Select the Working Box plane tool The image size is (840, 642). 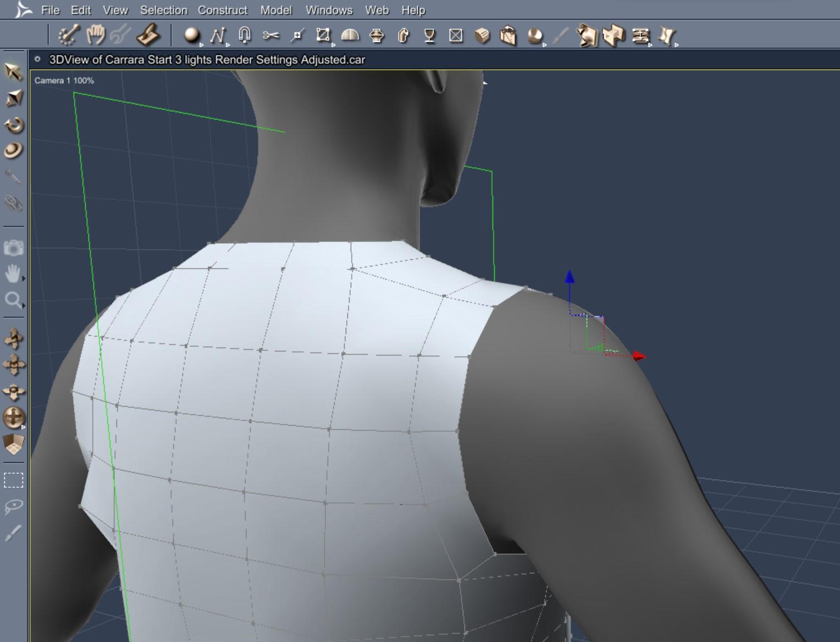pos(14,445)
